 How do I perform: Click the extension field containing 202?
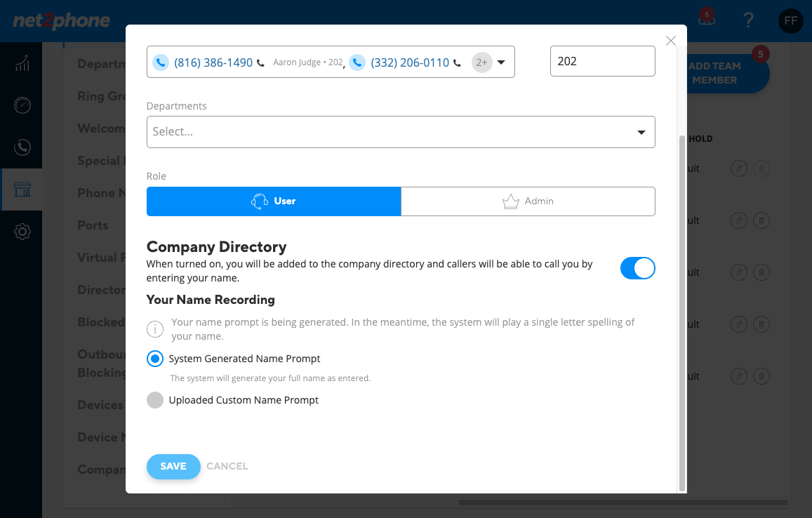coord(602,61)
